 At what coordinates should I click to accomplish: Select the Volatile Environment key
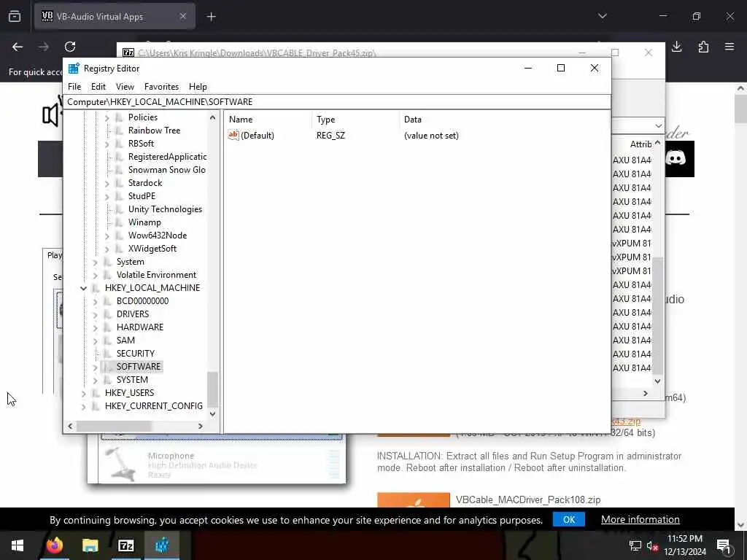pyautogui.click(x=156, y=275)
